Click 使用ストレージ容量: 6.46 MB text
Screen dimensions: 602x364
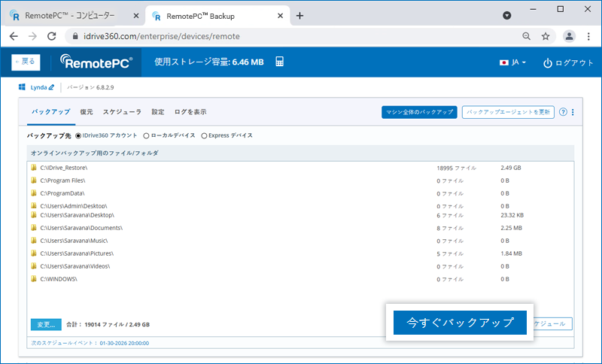coord(209,62)
